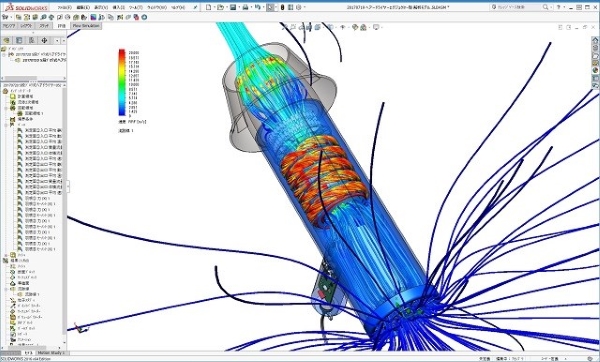Click the Save icon in top toolbar

tap(233, 7)
